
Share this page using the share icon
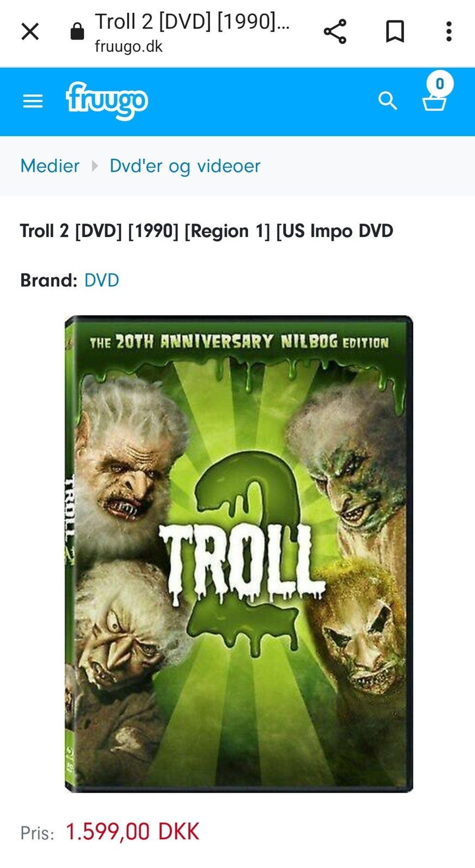(x=335, y=31)
